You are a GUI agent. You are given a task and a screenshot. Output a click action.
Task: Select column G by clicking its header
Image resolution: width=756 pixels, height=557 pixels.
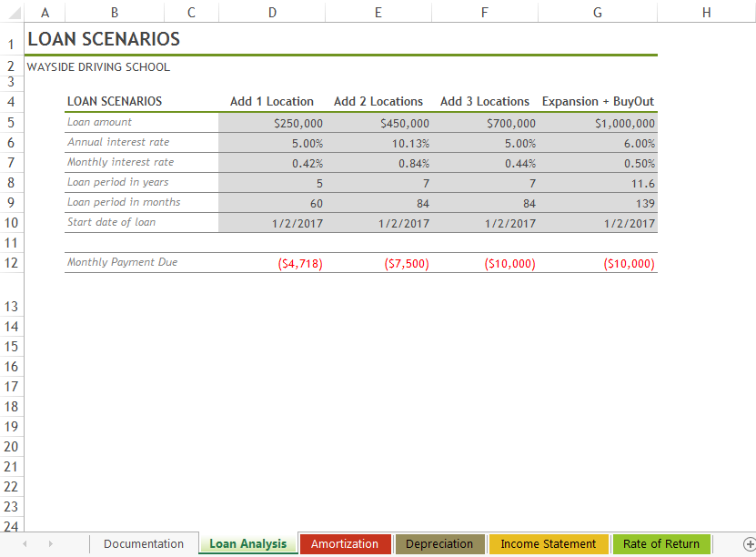(x=597, y=13)
